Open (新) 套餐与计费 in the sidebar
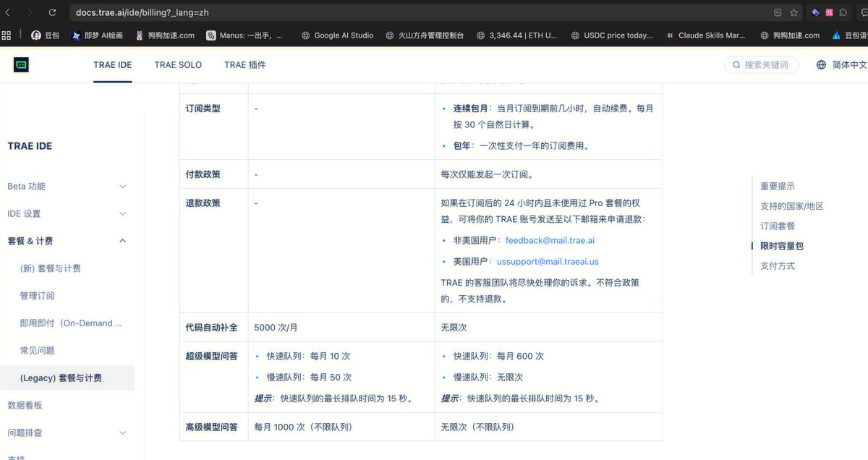The height and width of the screenshot is (460, 868). point(50,268)
